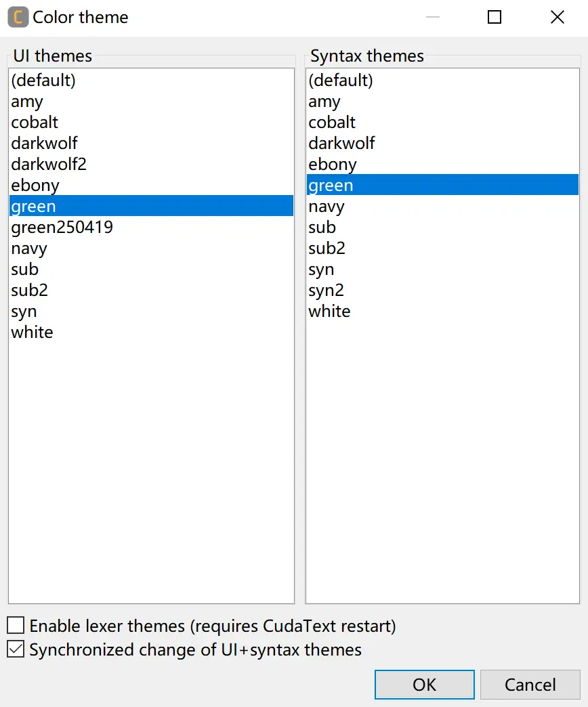Close the Color theme dialog window
The width and height of the screenshot is (588, 707).
coord(558,17)
